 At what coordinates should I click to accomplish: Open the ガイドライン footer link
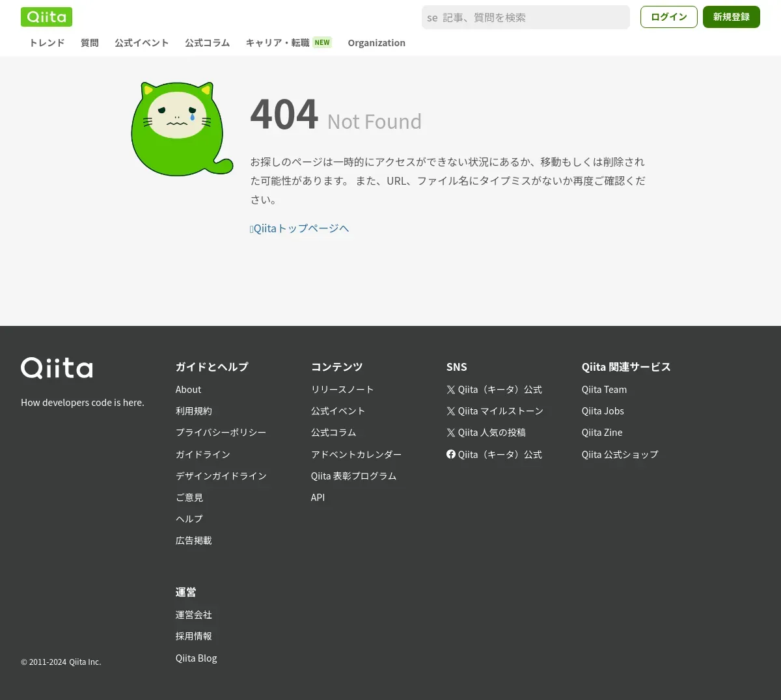[203, 455]
